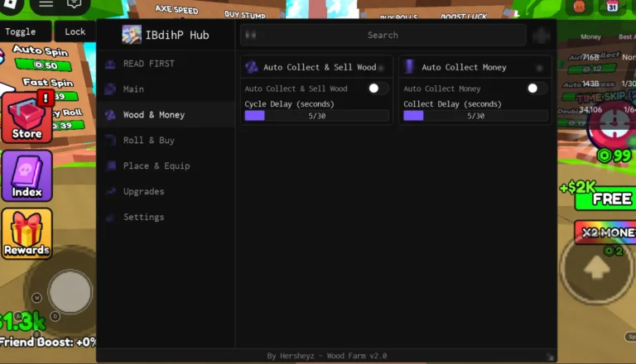
Task: Open the Place & Equip tab
Action: point(166,165)
